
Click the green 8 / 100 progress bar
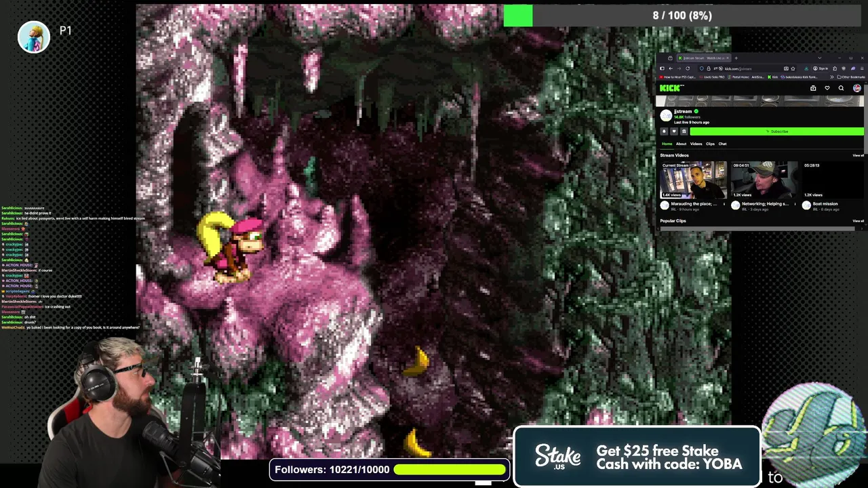682,15
